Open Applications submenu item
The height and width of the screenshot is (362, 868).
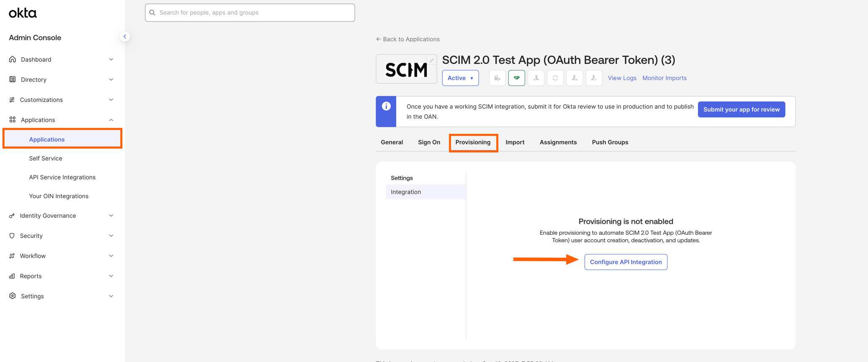pos(63,139)
